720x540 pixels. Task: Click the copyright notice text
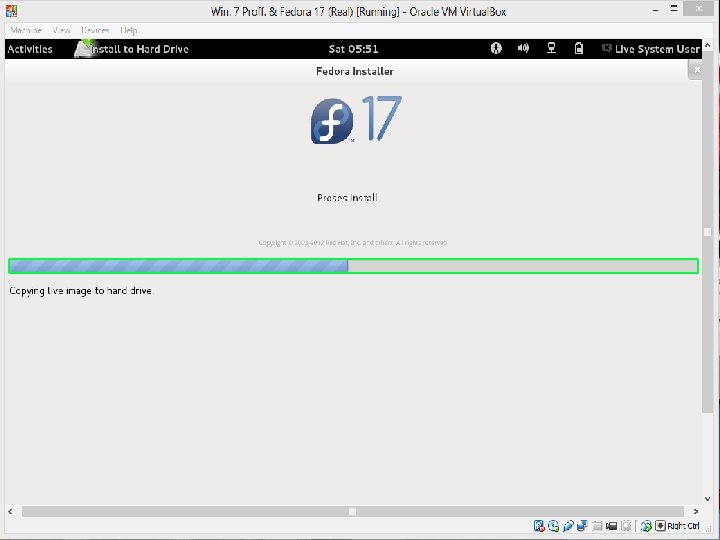tap(353, 242)
